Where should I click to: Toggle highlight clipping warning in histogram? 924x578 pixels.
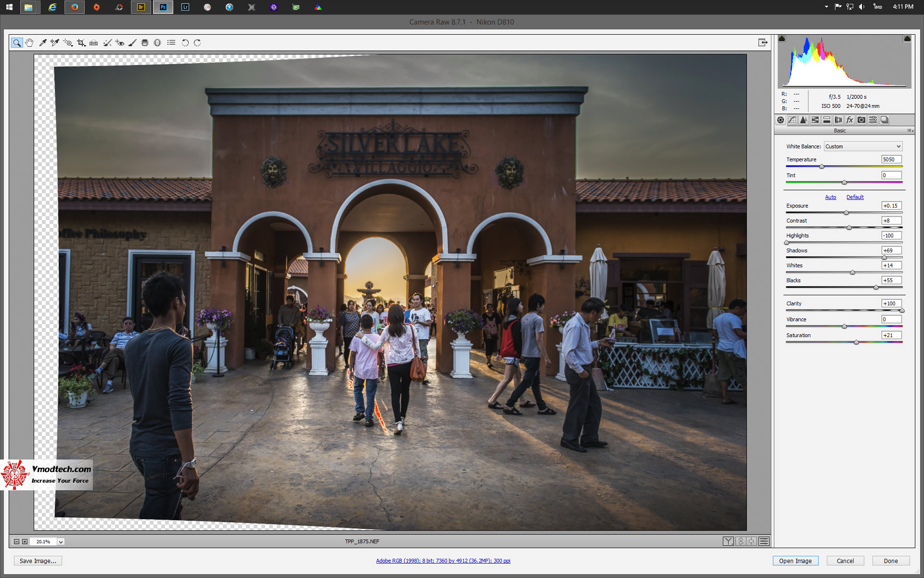(x=907, y=39)
